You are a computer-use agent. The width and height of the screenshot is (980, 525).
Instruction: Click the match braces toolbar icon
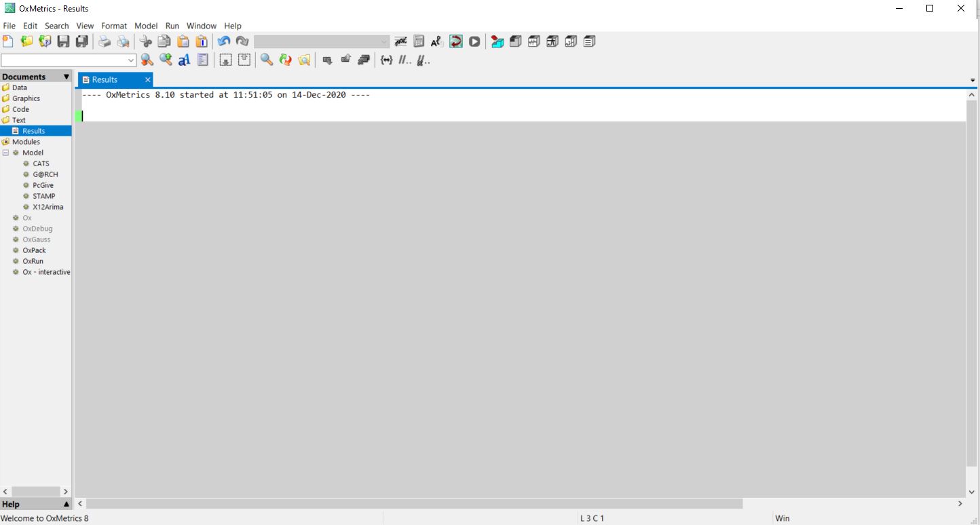386,60
